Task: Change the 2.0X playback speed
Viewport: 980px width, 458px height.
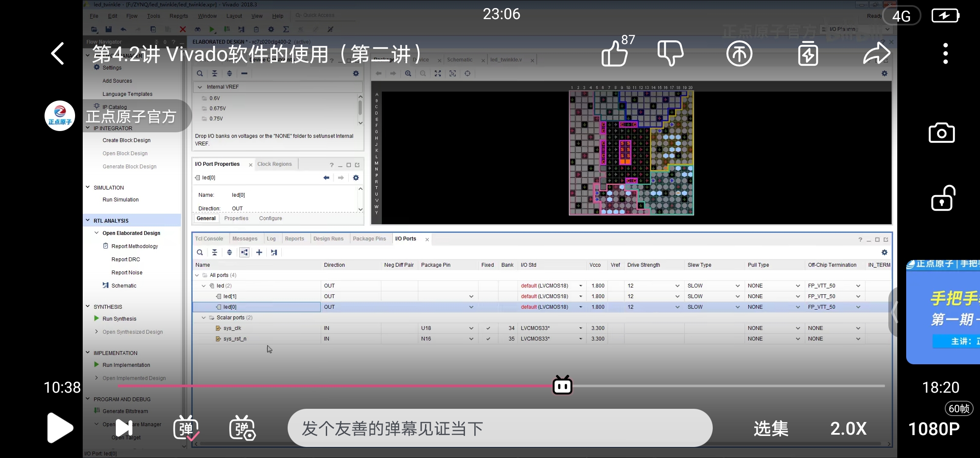Action: 848,429
